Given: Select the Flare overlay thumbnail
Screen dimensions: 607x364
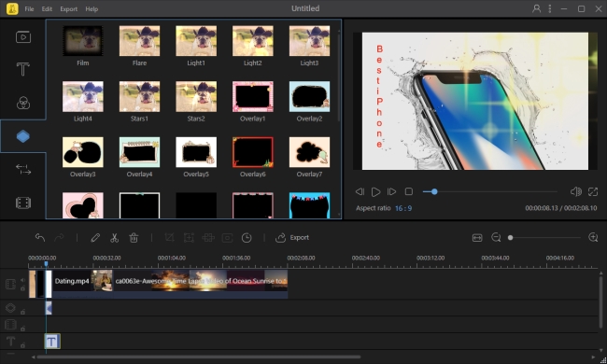Looking at the screenshot, I should pyautogui.click(x=139, y=41).
